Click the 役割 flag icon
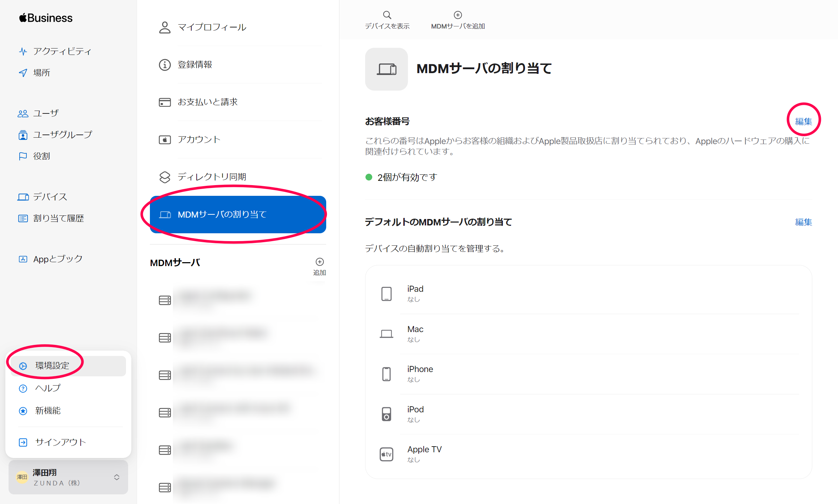 [x=23, y=156]
